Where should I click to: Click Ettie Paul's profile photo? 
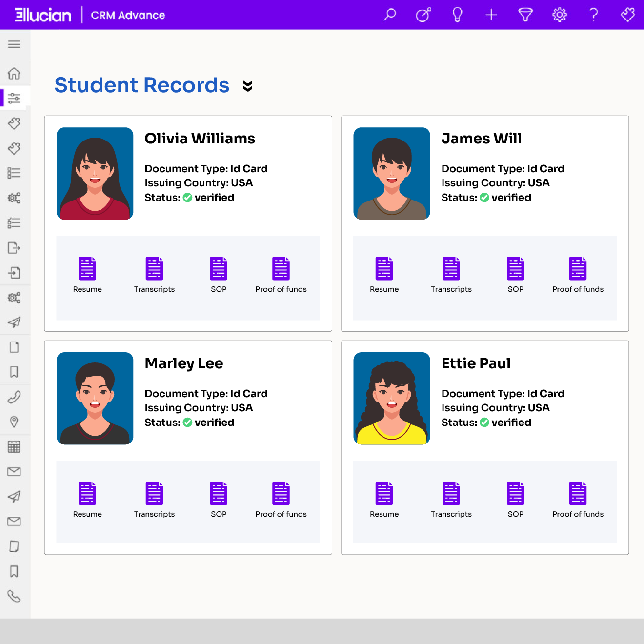coord(392,399)
